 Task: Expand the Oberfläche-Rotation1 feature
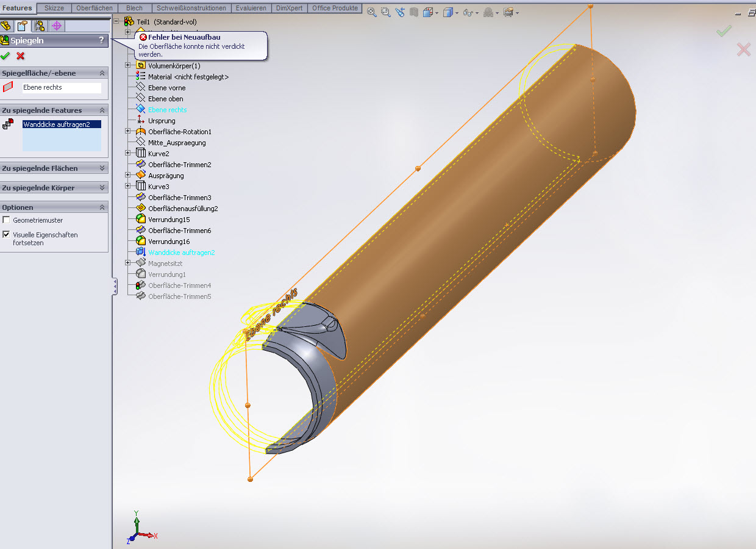point(127,132)
